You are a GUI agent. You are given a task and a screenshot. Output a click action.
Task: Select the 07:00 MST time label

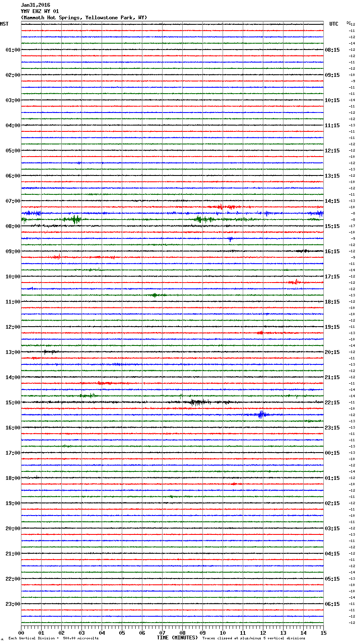click(13, 201)
